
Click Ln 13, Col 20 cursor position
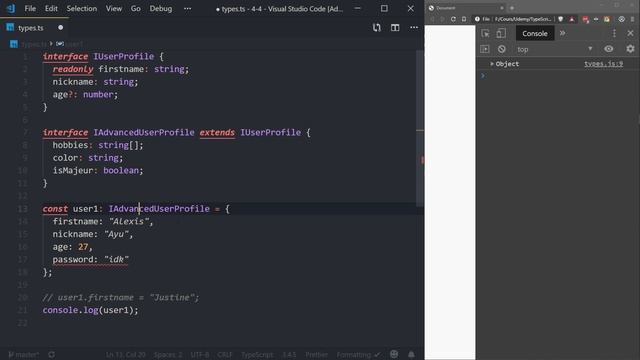point(125,355)
